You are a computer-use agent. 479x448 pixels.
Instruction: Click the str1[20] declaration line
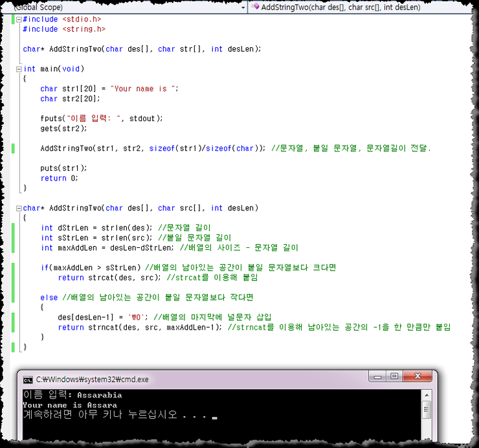click(x=109, y=89)
